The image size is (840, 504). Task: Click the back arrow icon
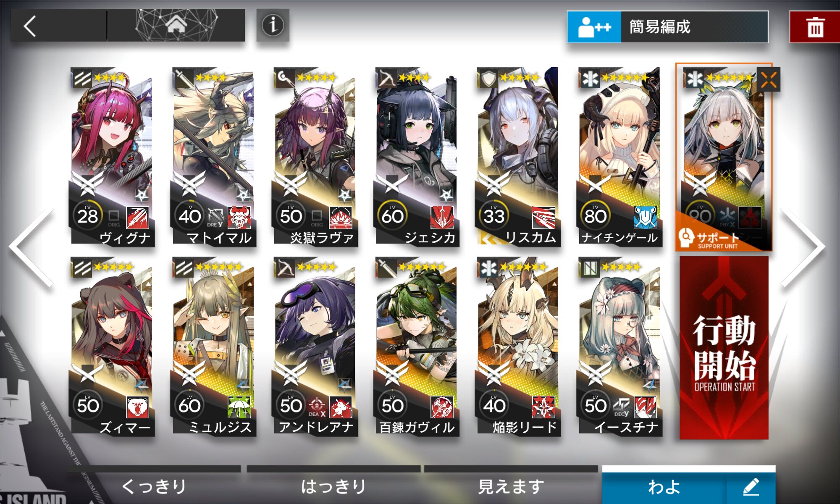[30, 26]
